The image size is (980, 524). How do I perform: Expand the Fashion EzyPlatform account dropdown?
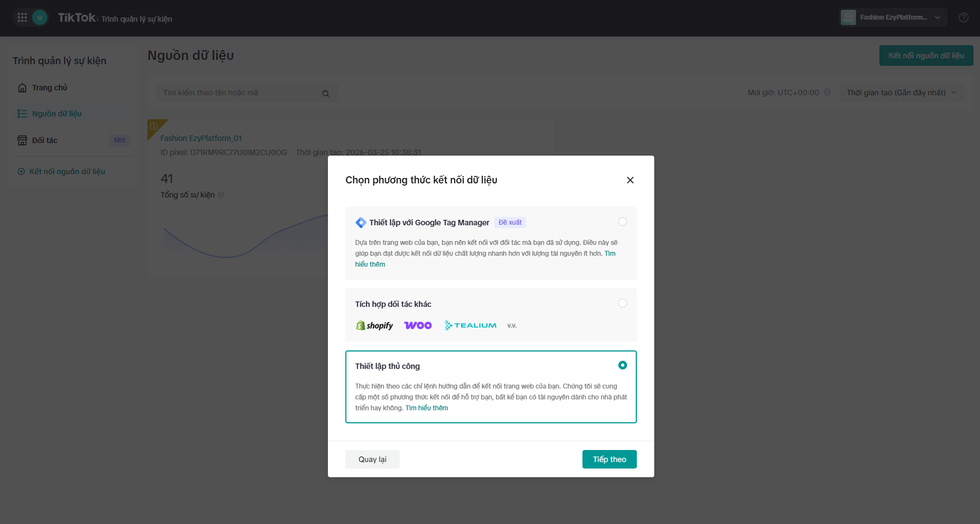[x=893, y=17]
